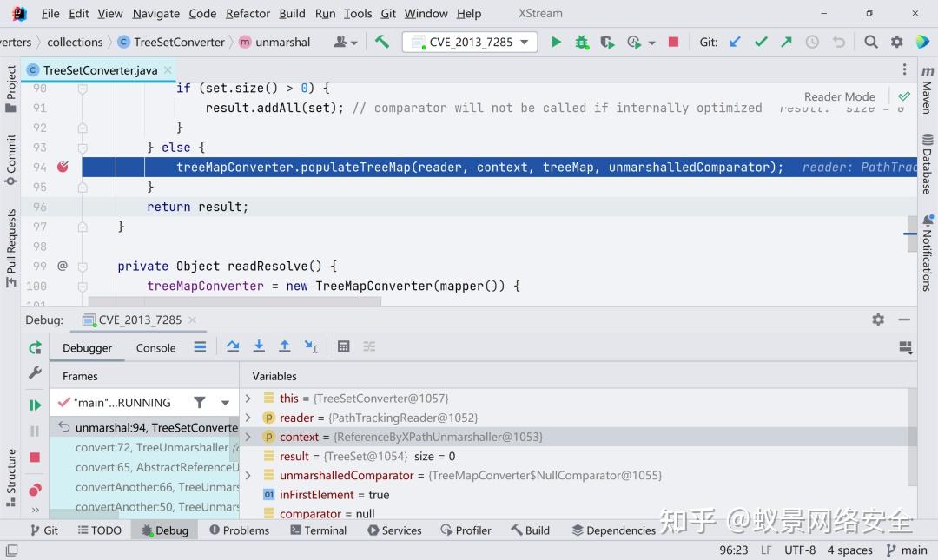938x560 pixels.
Task: Mute breakpoints in the debugger
Action: 34,491
